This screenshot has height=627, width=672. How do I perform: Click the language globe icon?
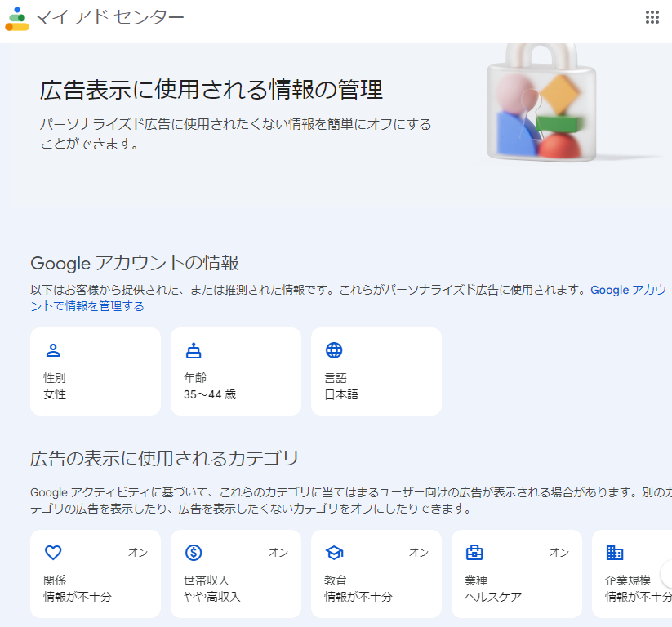334,350
